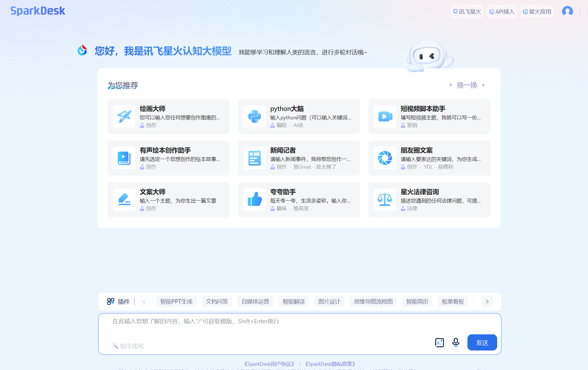Image resolution: width=588 pixels, height=370 pixels.
Task: Click the iFlytek Spark flame logo
Action: click(82, 50)
